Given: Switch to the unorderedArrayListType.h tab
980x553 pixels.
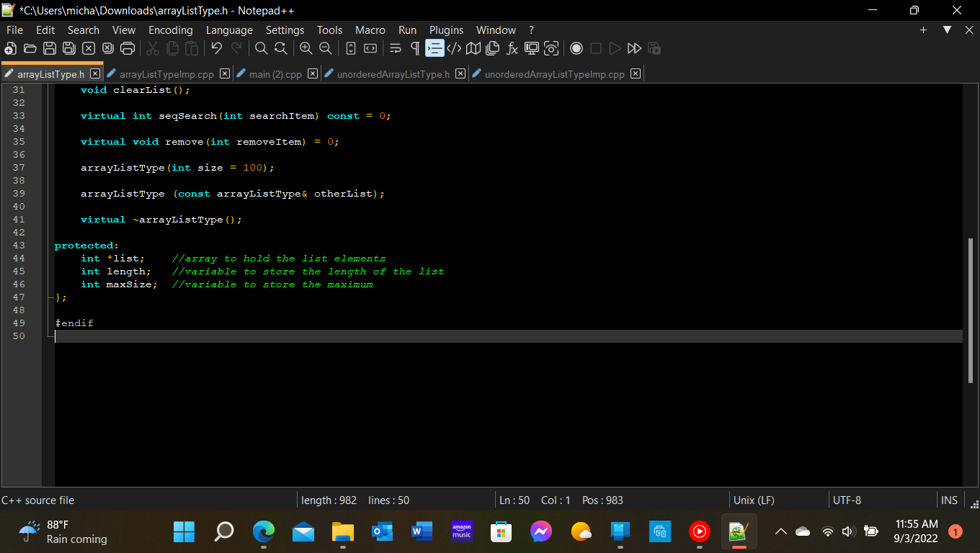Looking at the screenshot, I should pyautogui.click(x=395, y=73).
